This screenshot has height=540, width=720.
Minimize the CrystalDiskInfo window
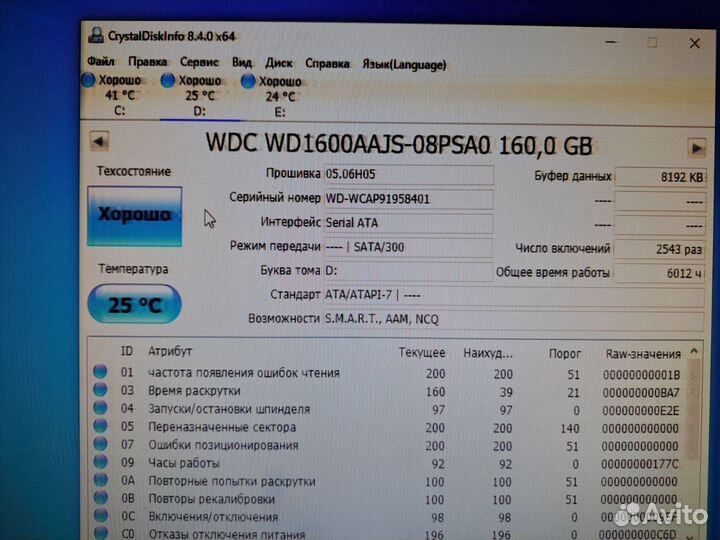pyautogui.click(x=611, y=42)
